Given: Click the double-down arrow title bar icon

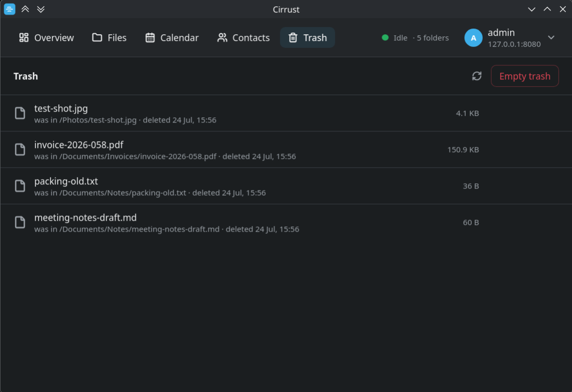Looking at the screenshot, I should coord(41,9).
